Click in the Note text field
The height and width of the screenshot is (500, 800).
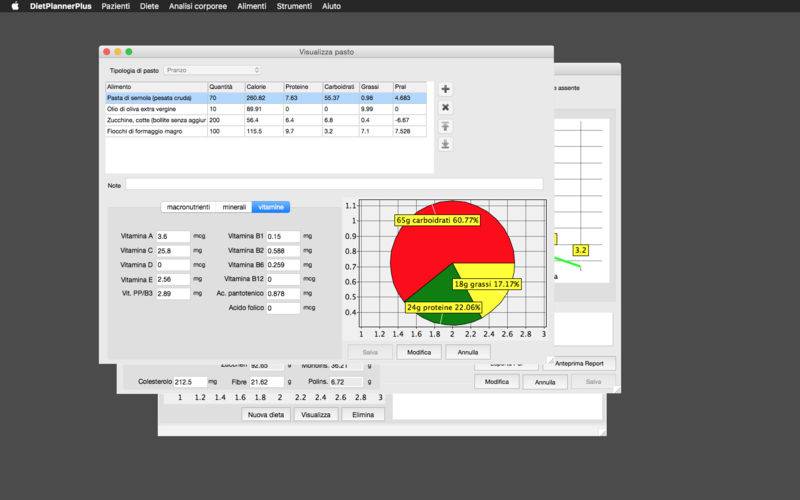point(334,185)
